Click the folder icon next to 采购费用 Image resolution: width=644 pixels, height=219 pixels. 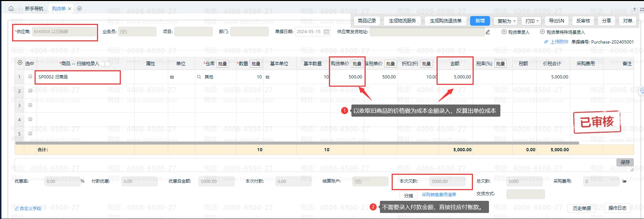[x=624, y=181]
